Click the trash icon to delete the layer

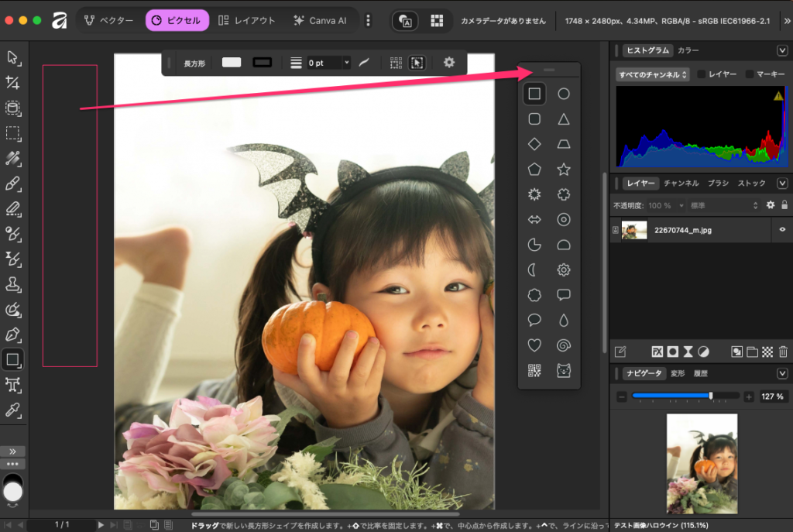tap(783, 352)
